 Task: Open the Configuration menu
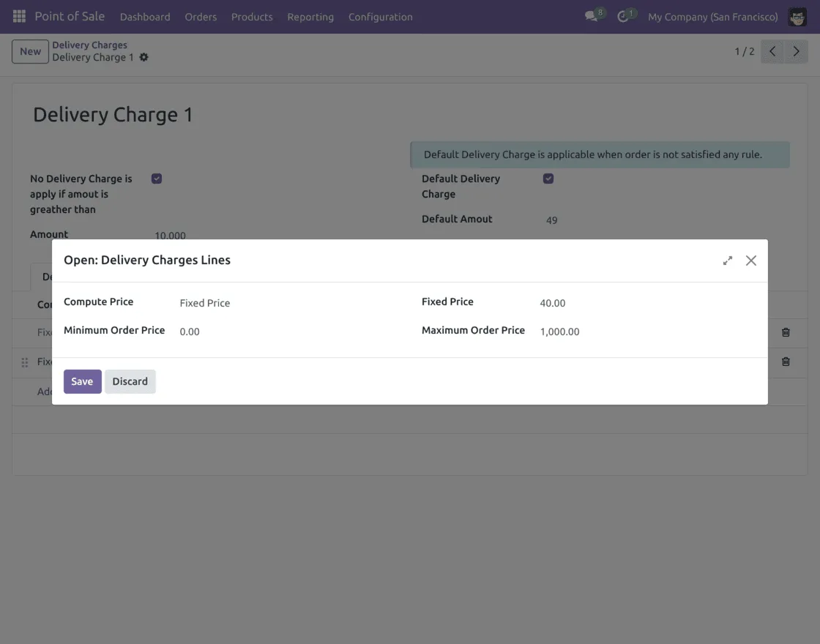coord(380,17)
